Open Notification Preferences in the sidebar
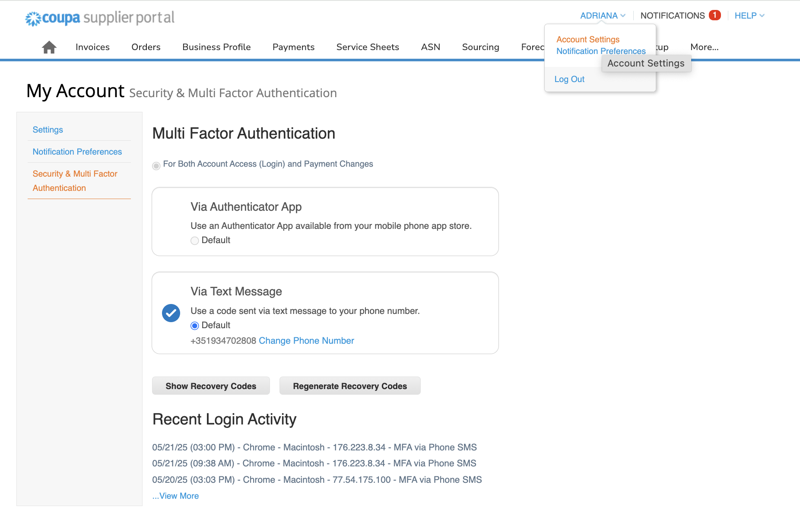Screen dimensions: 800x532 77,152
